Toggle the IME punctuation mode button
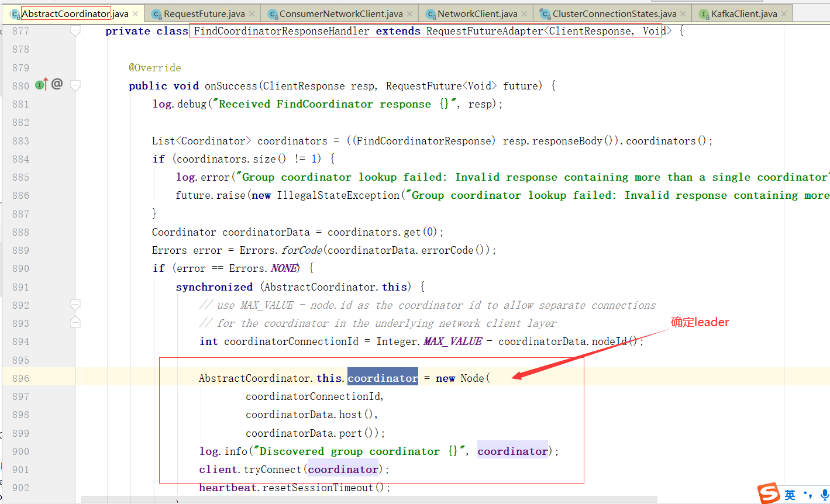The width and height of the screenshot is (830, 504). 808,495
